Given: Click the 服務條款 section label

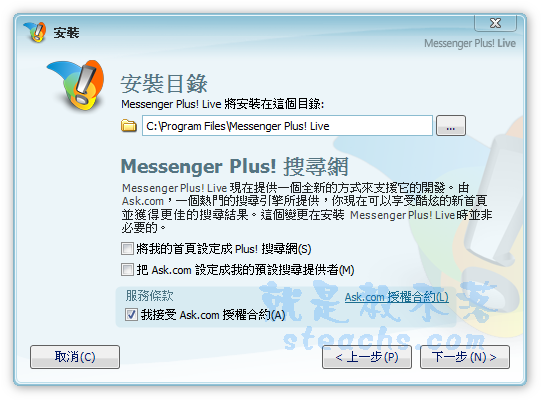Looking at the screenshot, I should (x=149, y=296).
